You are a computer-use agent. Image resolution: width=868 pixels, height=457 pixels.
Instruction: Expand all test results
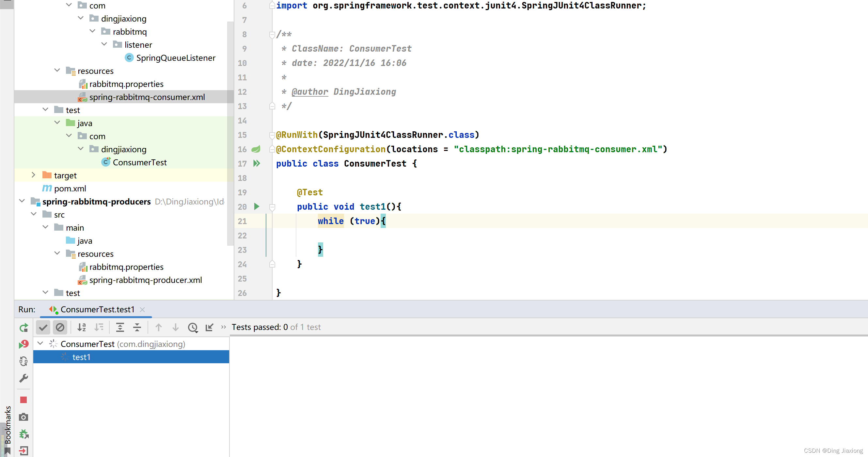[x=120, y=327]
